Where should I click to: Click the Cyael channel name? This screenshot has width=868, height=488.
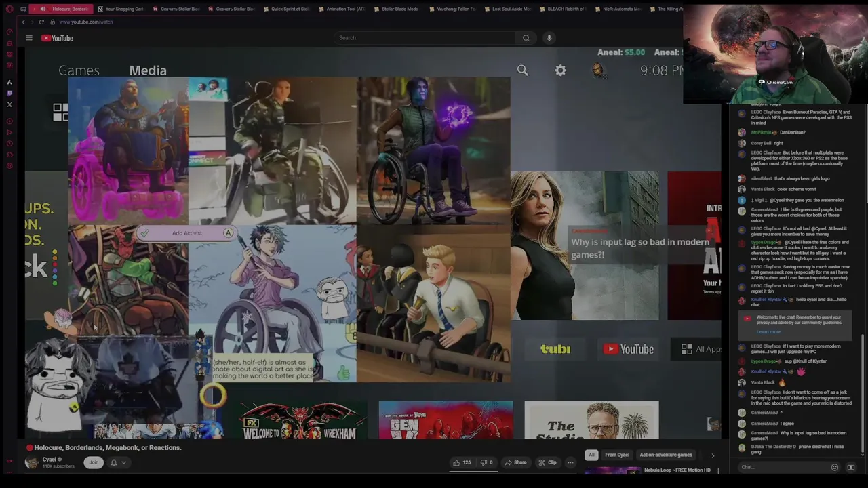point(50,459)
